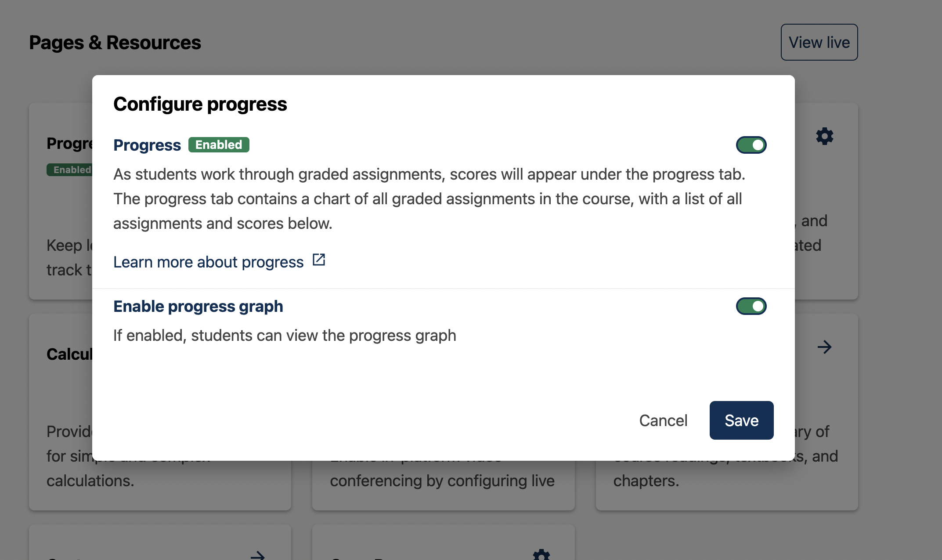Click the arrow icon beside the graph toggle
Screen dimensions: 942x560
tap(824, 347)
